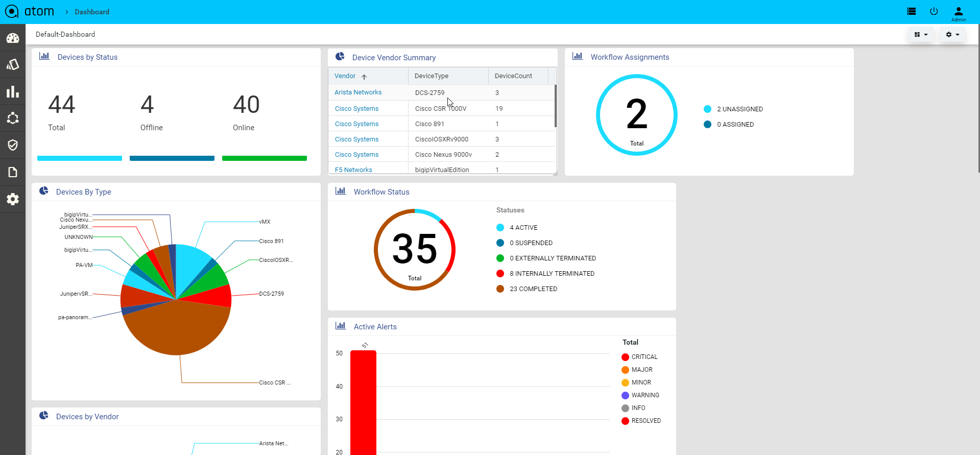Click the Dashboard breadcrumb
This screenshot has width=980, height=455.
[x=92, y=12]
